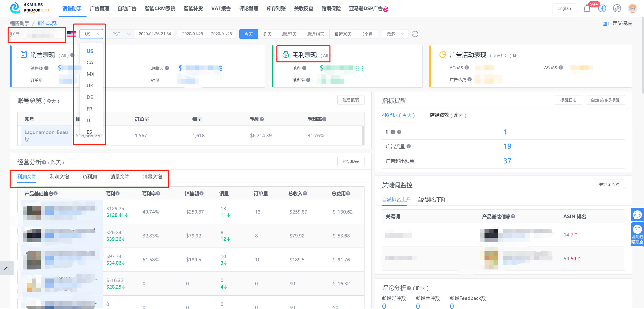Open the link/chain icon near the avatar
The image size is (644, 309).
coord(617,8)
